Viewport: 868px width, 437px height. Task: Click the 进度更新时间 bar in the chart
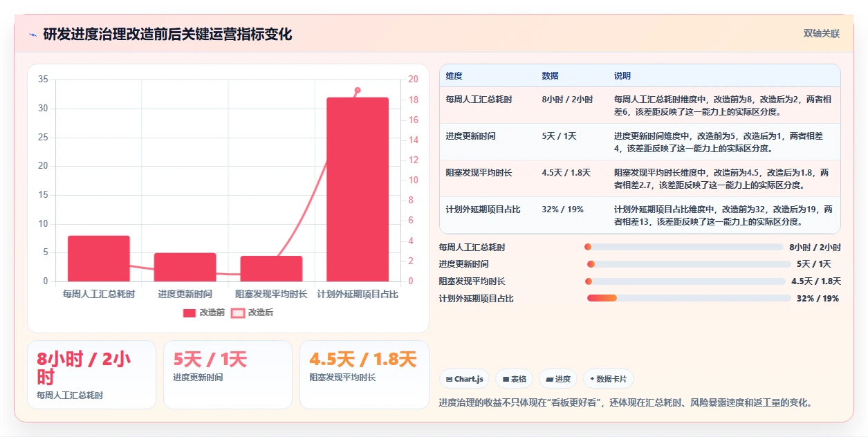(x=185, y=267)
